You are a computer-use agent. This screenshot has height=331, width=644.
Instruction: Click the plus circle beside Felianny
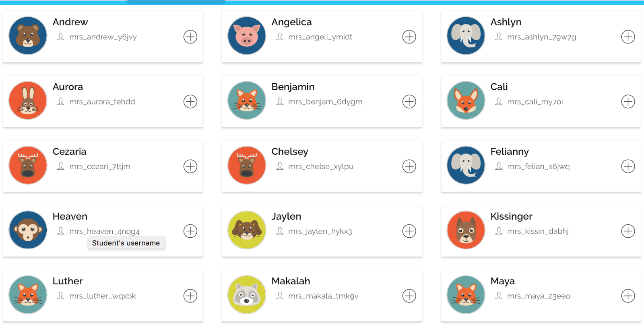(x=628, y=167)
